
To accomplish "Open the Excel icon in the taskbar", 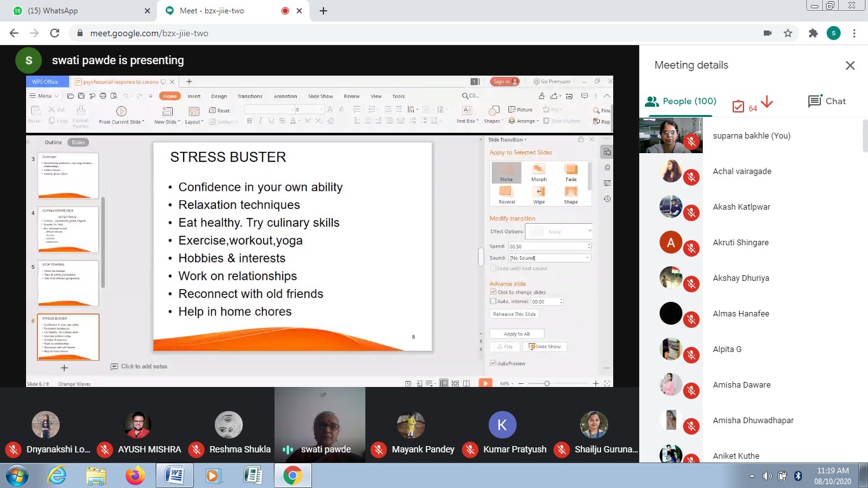I will (x=253, y=475).
